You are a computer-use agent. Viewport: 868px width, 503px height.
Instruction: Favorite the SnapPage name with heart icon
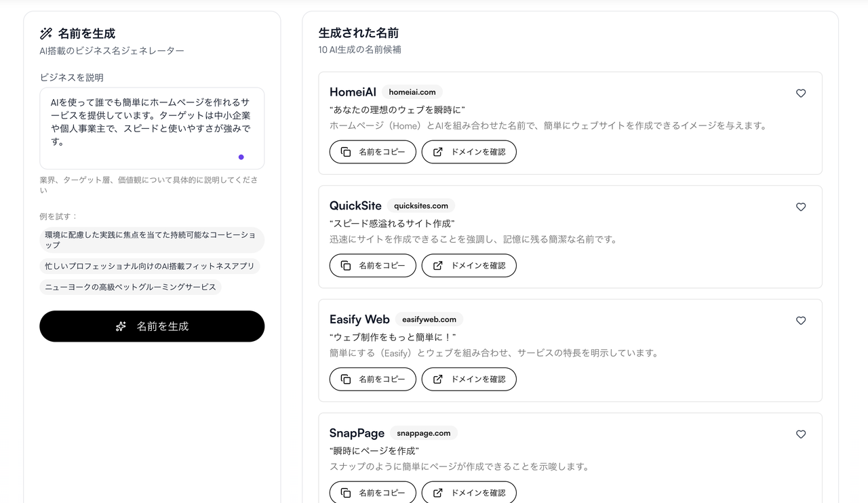pyautogui.click(x=801, y=435)
